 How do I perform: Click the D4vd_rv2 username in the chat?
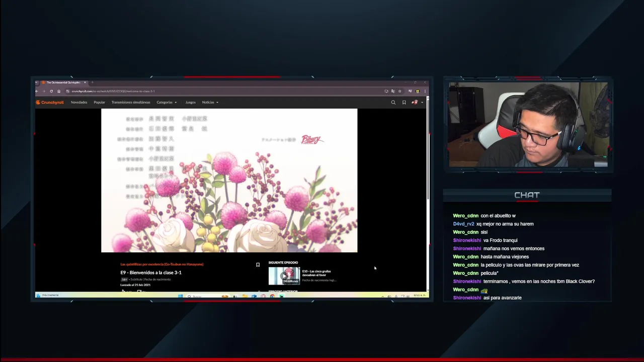[x=463, y=224]
